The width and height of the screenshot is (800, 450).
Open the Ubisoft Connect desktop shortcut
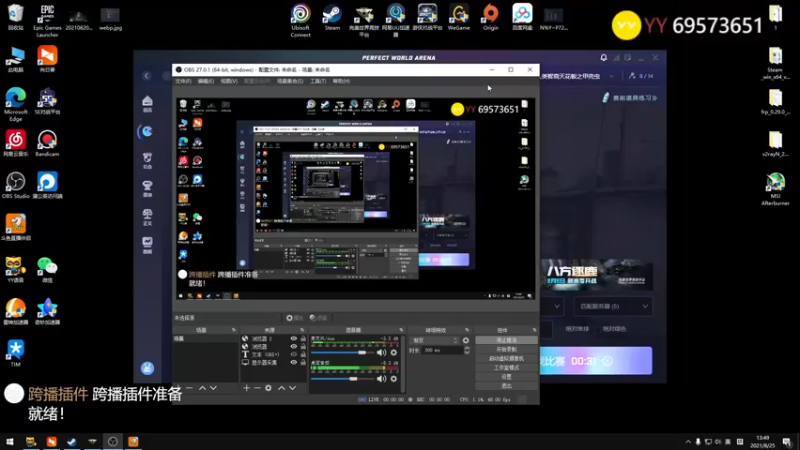(301, 20)
